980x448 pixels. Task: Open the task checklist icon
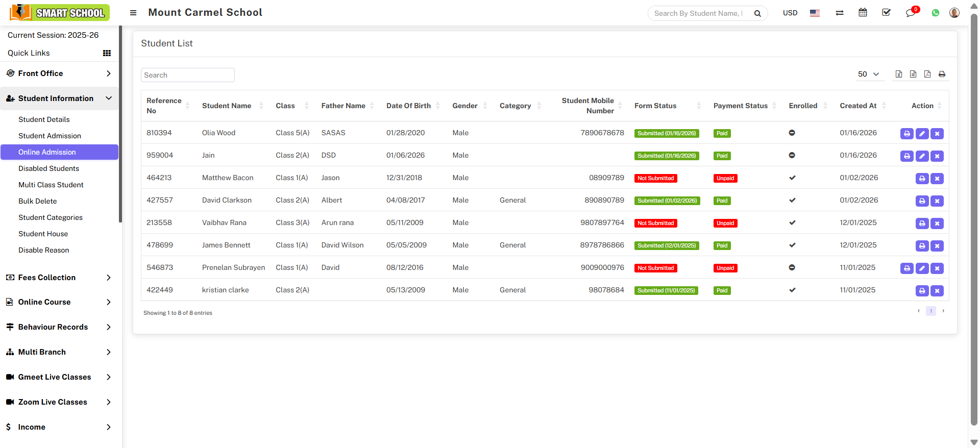click(x=886, y=13)
